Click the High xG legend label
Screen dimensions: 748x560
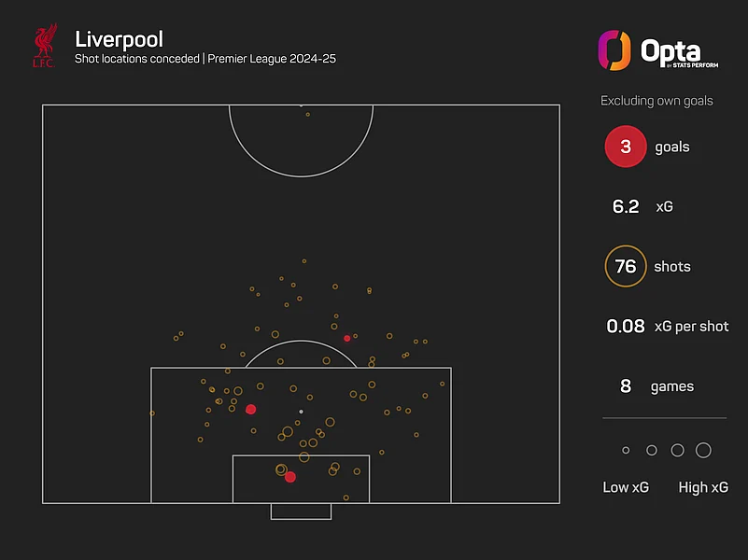703,487
